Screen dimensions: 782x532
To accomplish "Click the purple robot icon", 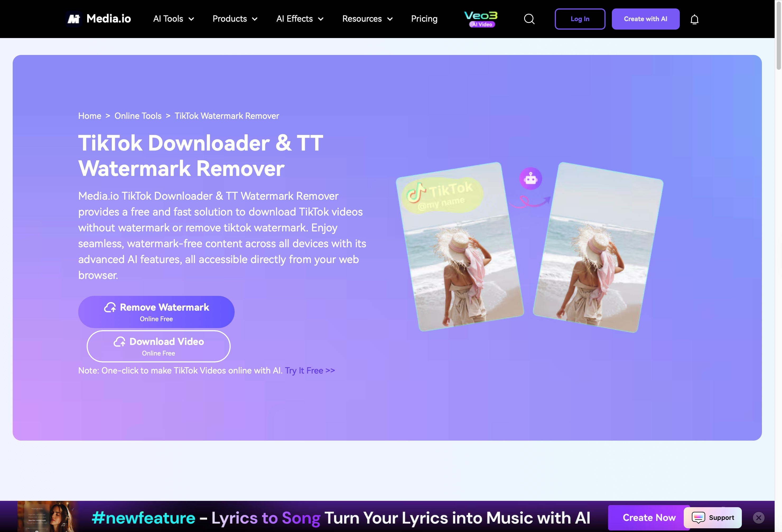I will 531,179.
